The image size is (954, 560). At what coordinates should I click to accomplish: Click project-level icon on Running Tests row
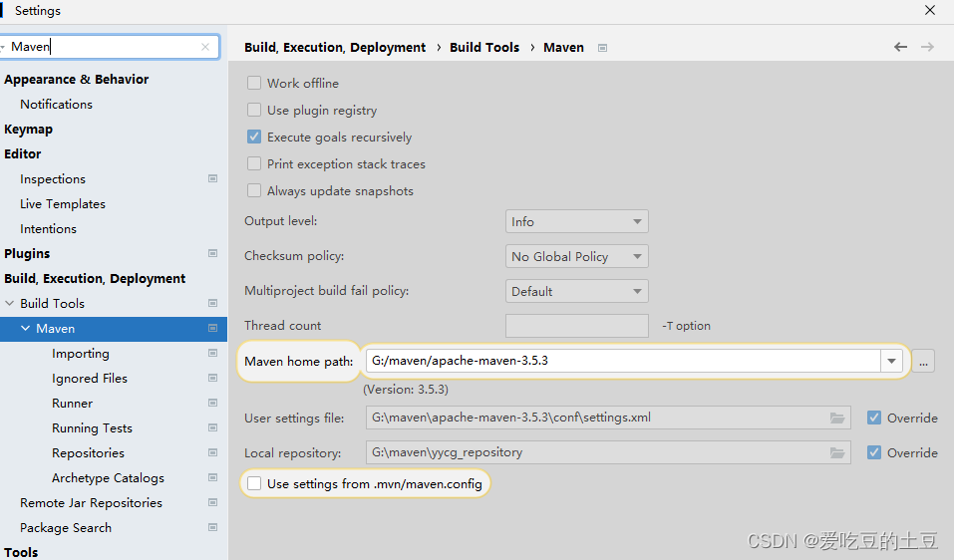coord(213,427)
